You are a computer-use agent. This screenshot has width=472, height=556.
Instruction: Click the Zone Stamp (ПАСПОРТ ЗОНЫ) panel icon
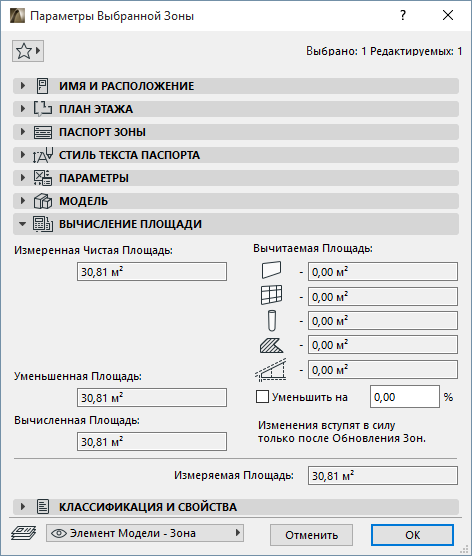43,132
